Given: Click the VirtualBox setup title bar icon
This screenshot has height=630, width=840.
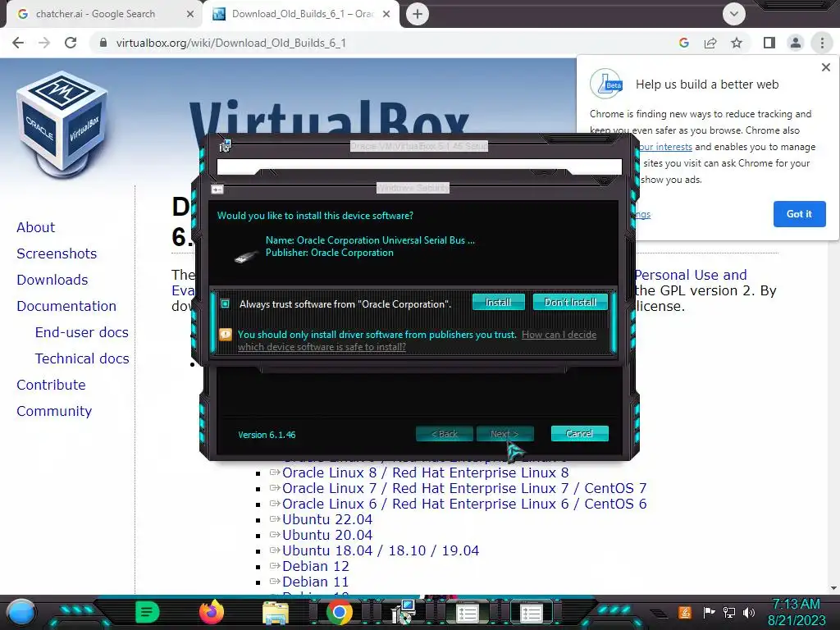Looking at the screenshot, I should pos(225,145).
